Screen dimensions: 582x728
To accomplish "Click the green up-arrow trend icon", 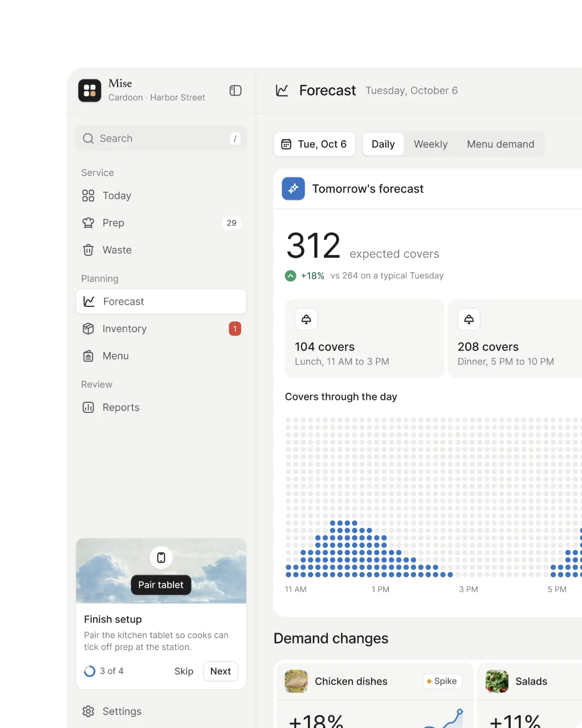I will pyautogui.click(x=291, y=276).
